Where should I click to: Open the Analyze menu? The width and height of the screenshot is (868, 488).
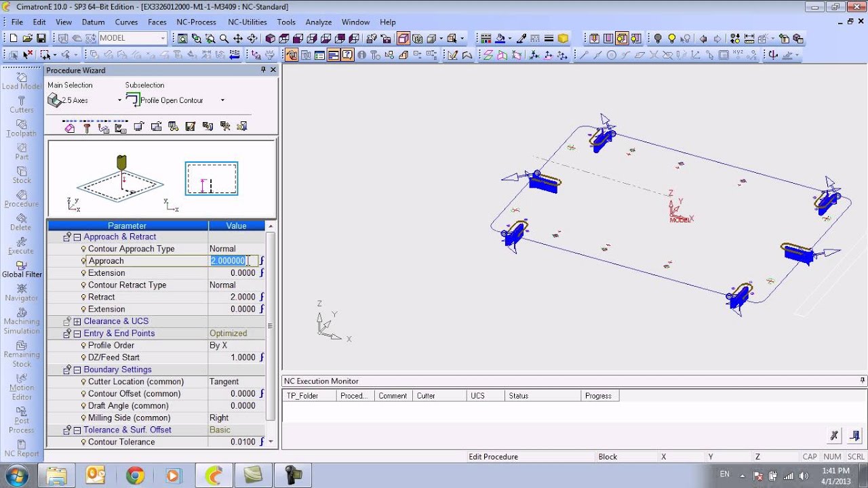tap(318, 22)
